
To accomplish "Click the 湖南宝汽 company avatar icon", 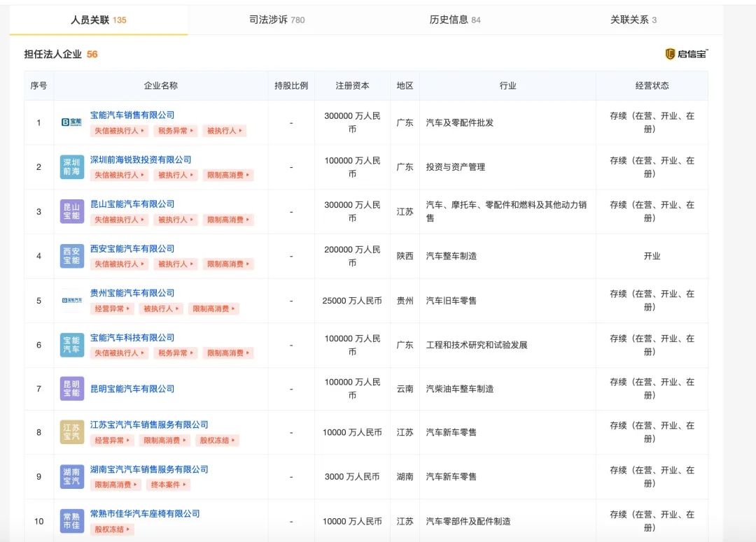I will (72, 476).
